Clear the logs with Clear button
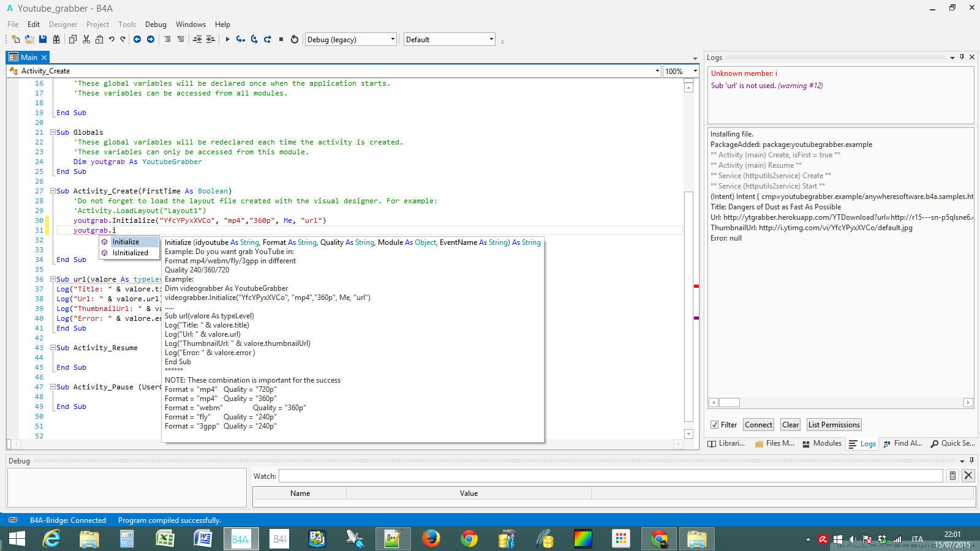 (790, 425)
